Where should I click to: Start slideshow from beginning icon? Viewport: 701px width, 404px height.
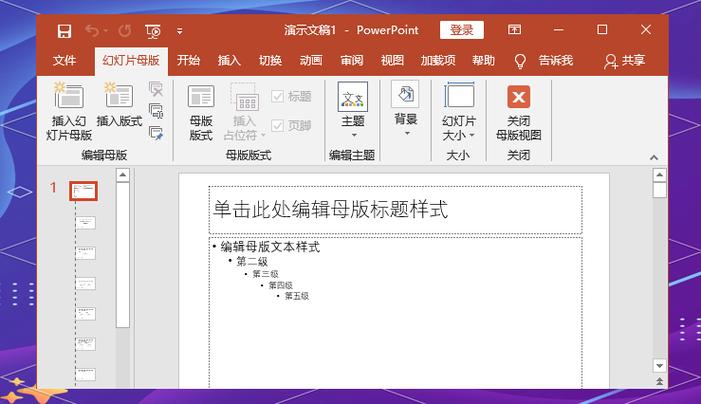pyautogui.click(x=153, y=31)
